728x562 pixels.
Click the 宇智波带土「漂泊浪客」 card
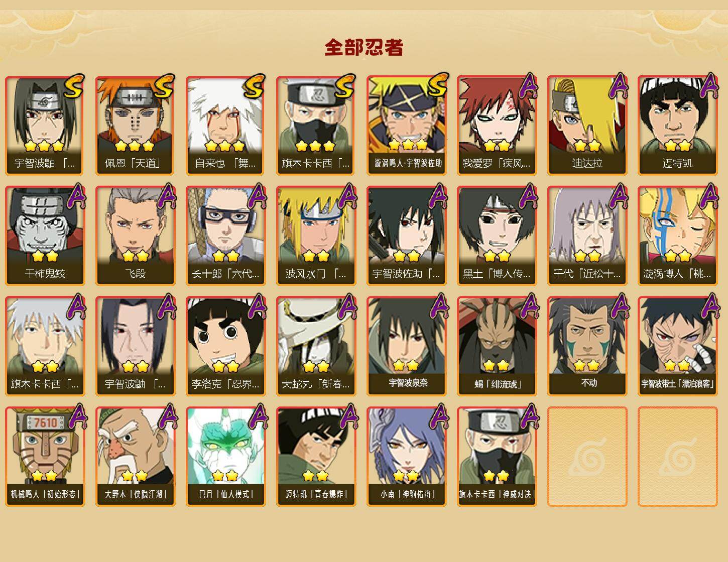(678, 346)
